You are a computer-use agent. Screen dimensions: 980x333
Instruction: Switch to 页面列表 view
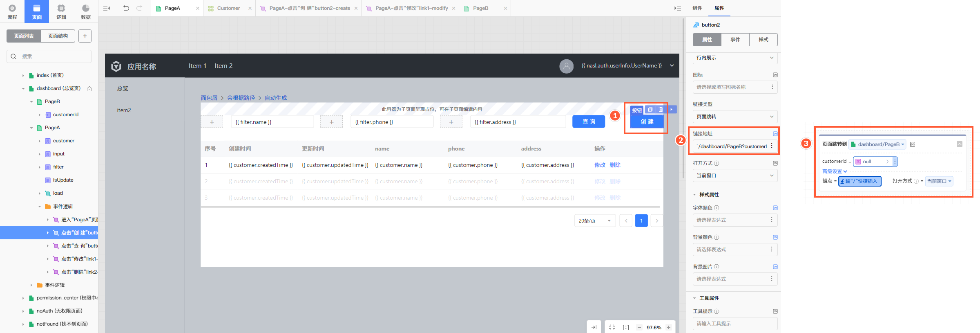coord(24,36)
